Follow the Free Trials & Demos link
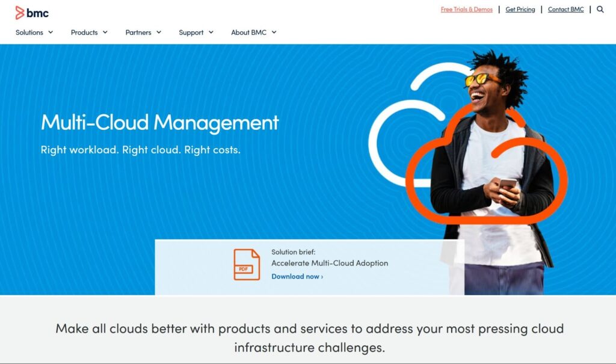The image size is (616, 364). [466, 10]
